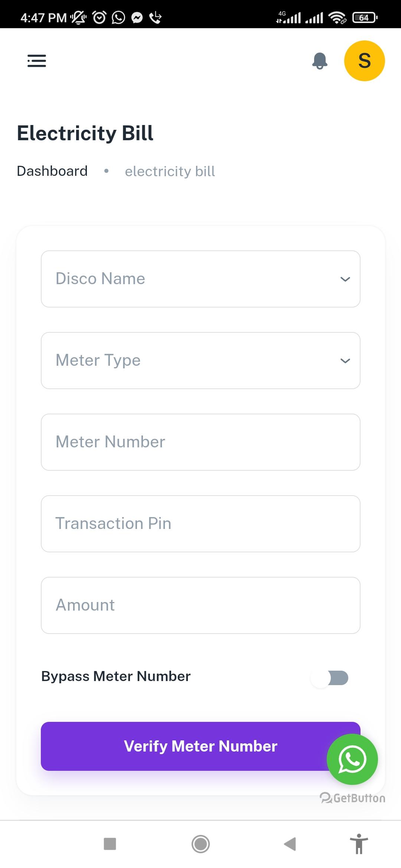Open the hamburger navigation menu
This screenshot has height=868, width=401.
tap(37, 61)
